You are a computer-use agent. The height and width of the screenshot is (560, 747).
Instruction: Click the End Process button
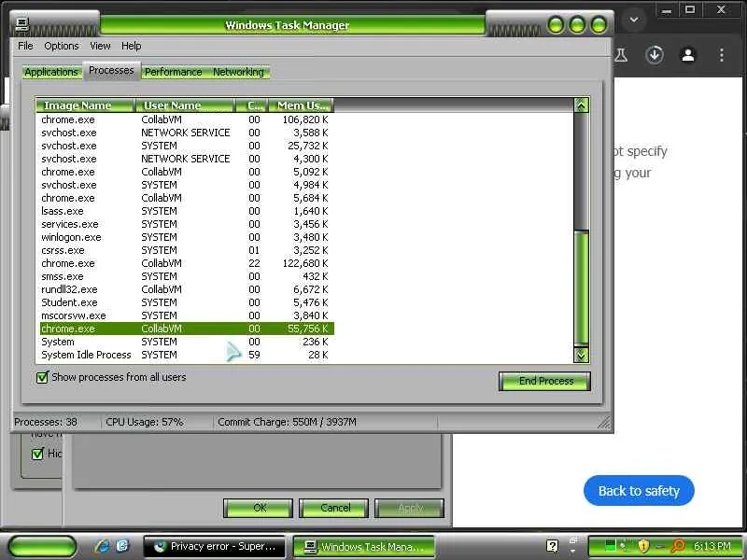pos(544,381)
